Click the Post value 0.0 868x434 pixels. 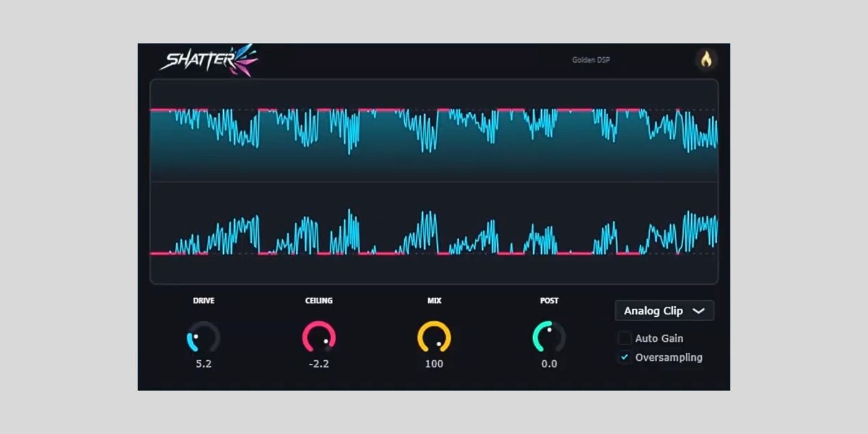[549, 364]
